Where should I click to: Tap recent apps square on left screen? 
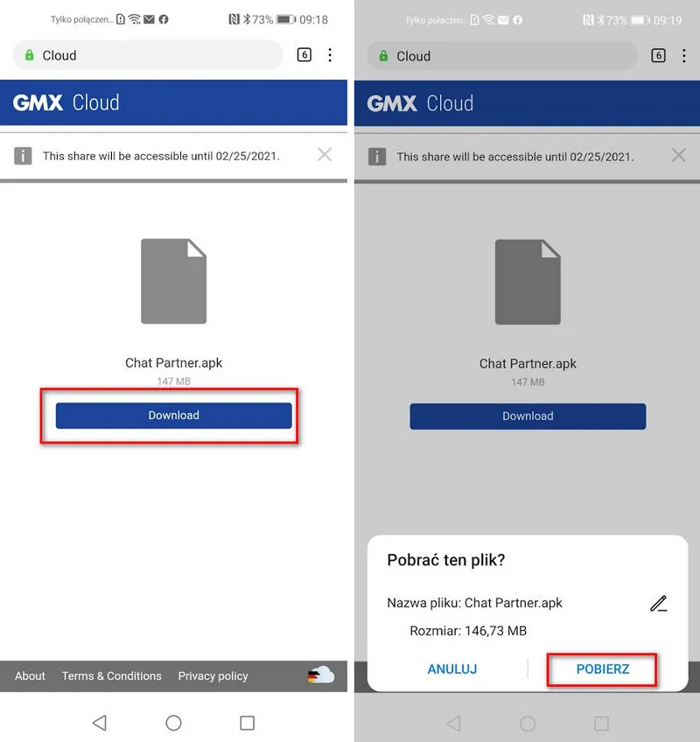[247, 722]
